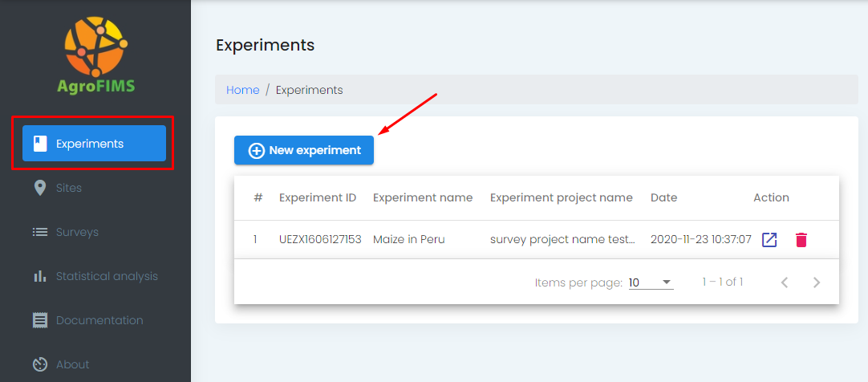The image size is (868, 382).
Task: Click the Sites location pin icon
Action: coord(40,188)
